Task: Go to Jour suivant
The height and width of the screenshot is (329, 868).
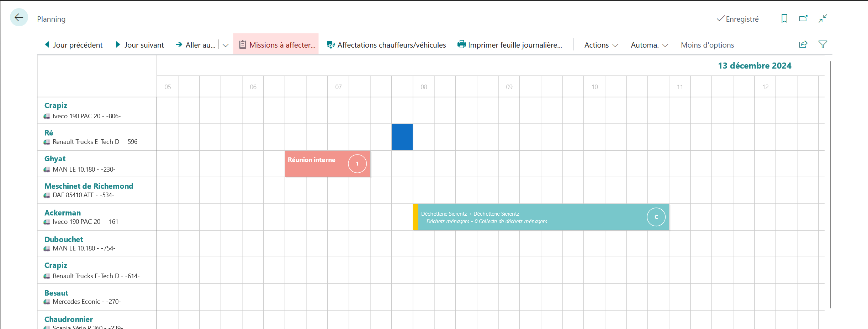Action: pyautogui.click(x=140, y=45)
